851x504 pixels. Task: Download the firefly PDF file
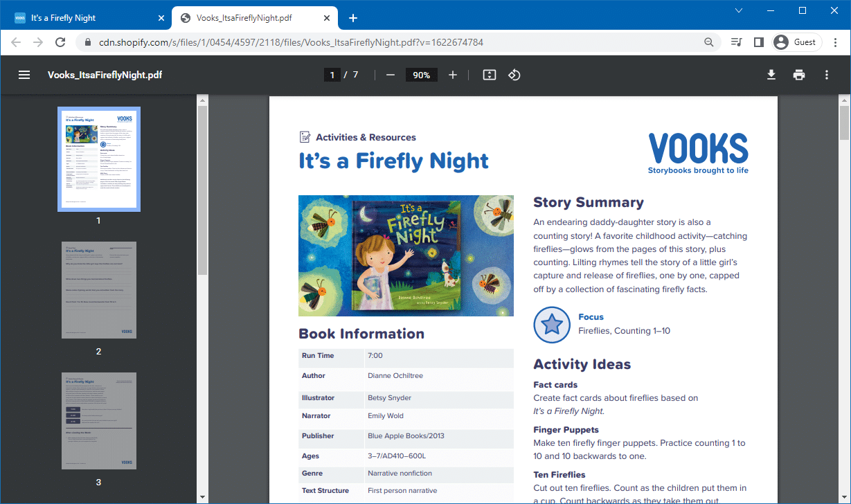(771, 75)
